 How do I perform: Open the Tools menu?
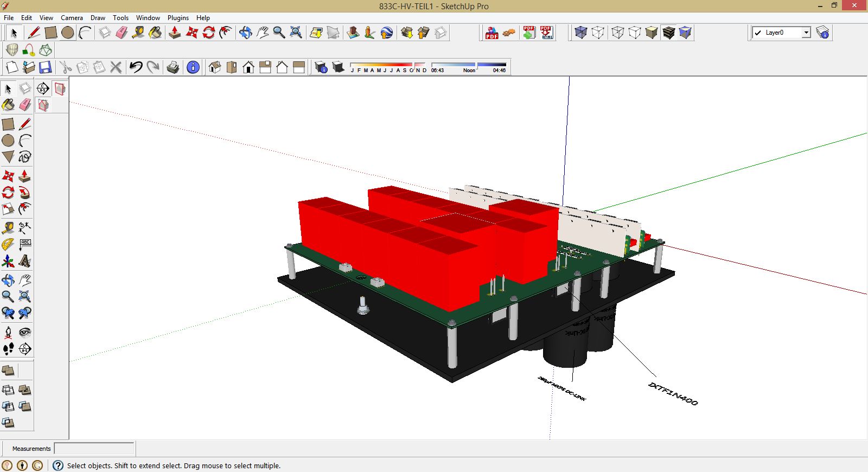pyautogui.click(x=120, y=18)
